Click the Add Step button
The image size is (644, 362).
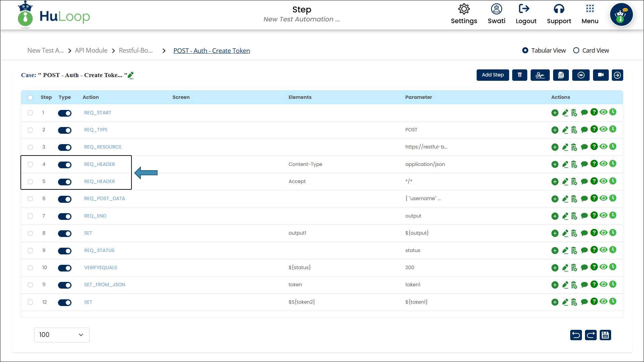click(x=492, y=75)
